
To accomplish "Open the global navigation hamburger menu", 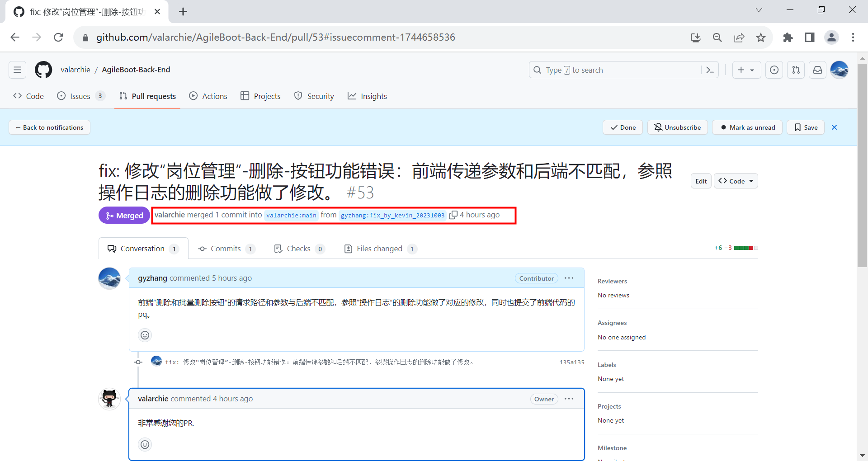I will point(18,70).
